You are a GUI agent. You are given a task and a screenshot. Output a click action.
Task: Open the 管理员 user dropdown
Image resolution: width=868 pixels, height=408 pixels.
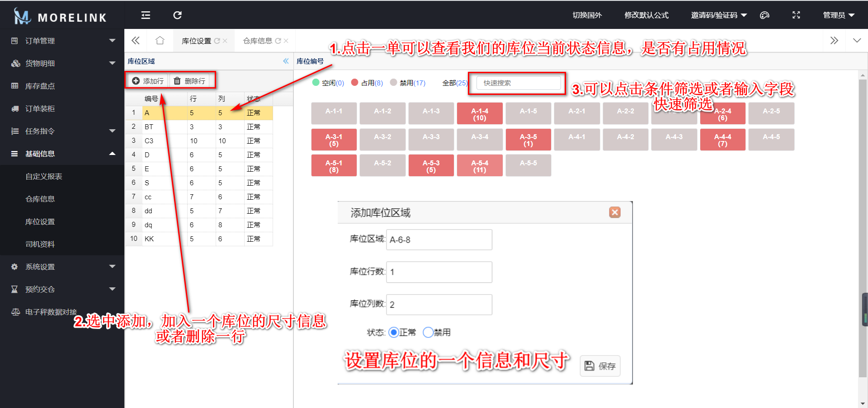tap(839, 15)
